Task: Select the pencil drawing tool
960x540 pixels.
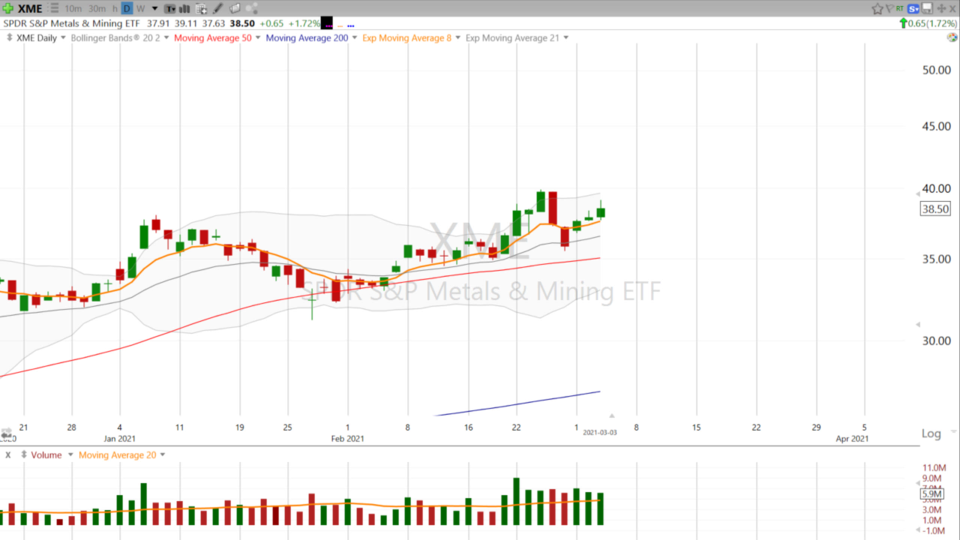Action: [x=217, y=9]
